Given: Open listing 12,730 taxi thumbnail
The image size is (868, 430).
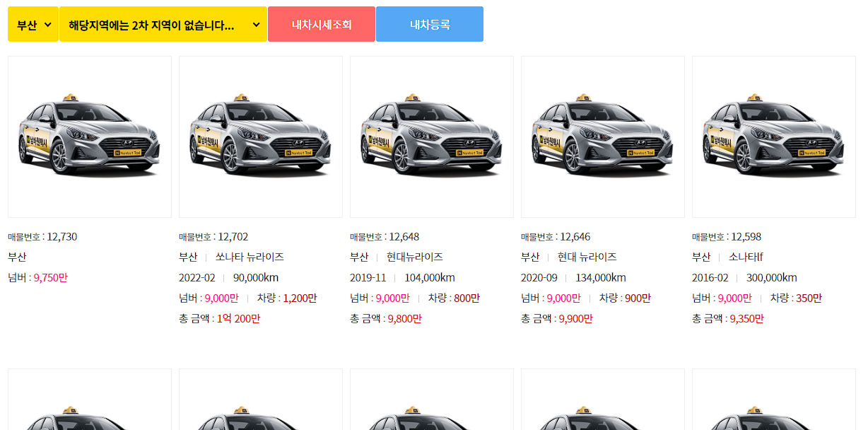Looking at the screenshot, I should pyautogui.click(x=89, y=136).
